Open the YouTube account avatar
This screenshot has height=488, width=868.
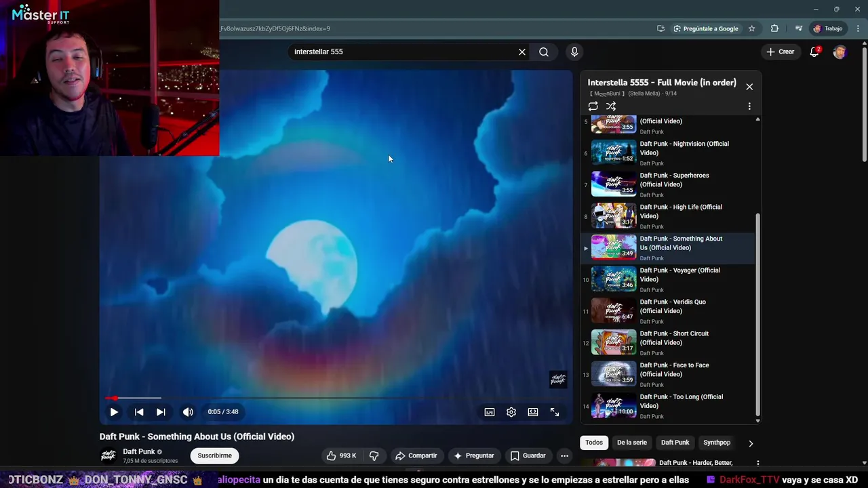coord(840,52)
